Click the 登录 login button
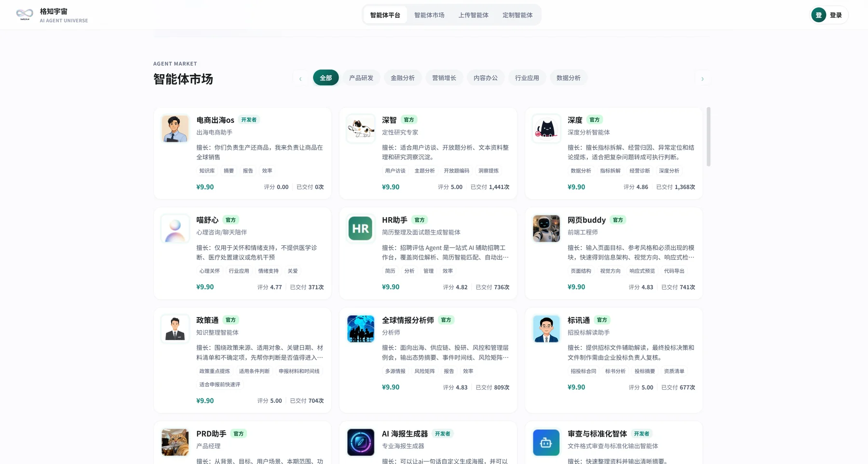 (x=829, y=15)
